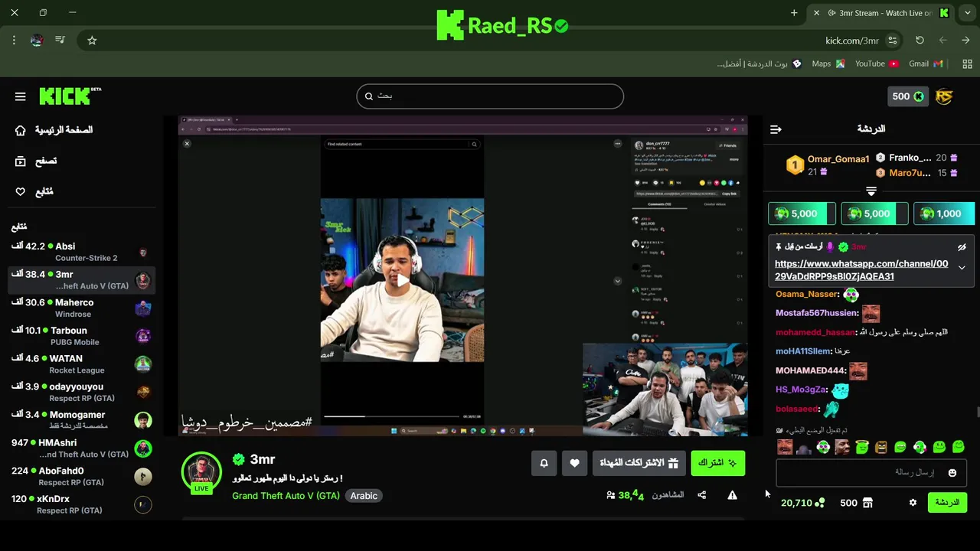Click the chat message input field

pos(871,473)
